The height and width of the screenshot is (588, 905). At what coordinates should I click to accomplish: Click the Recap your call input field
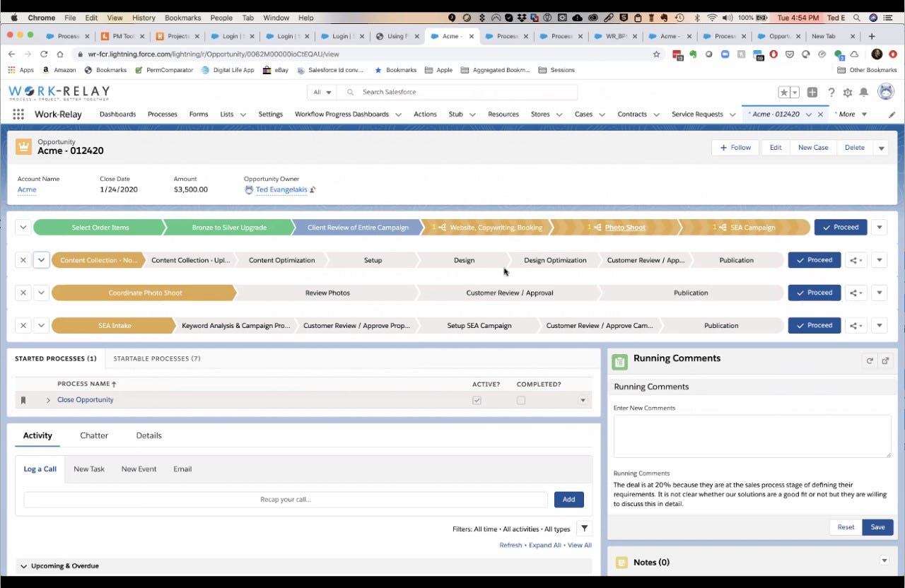click(x=285, y=499)
